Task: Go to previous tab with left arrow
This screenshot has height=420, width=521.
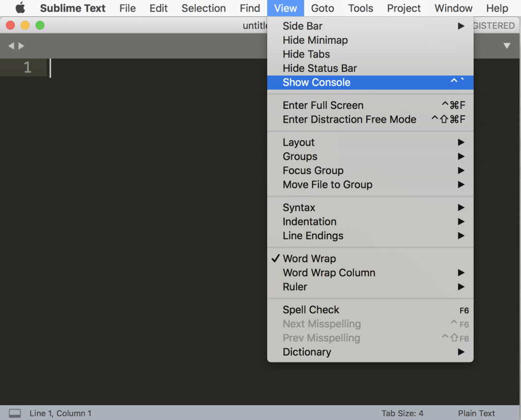Action: point(11,46)
